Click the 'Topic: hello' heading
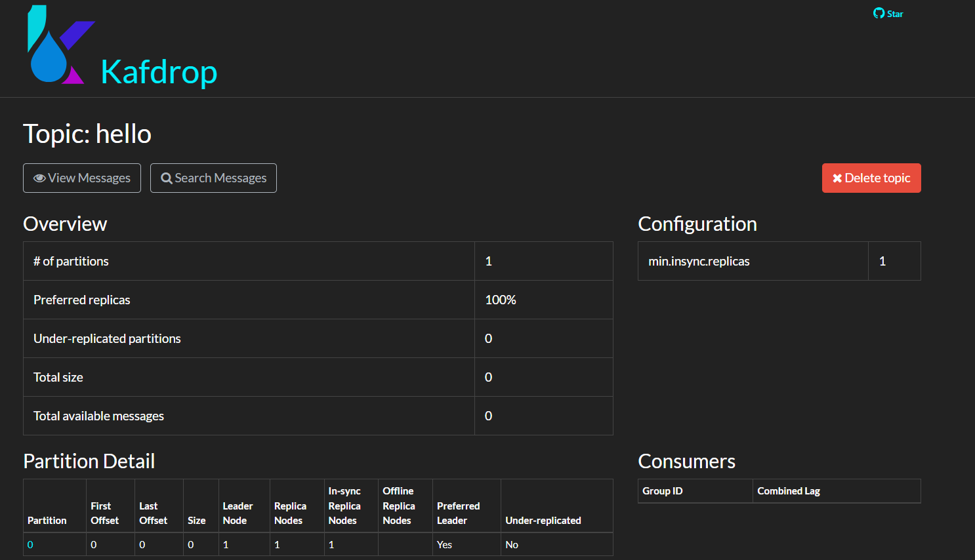975x560 pixels. tap(87, 134)
